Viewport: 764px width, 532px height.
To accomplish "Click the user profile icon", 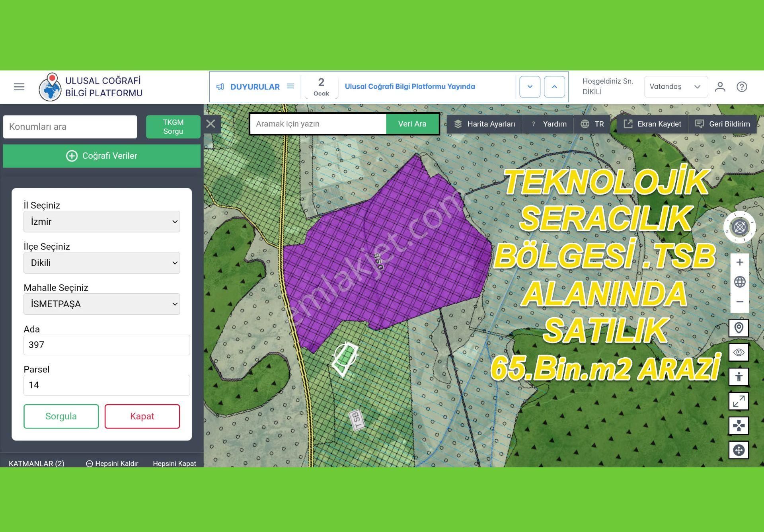I will click(720, 87).
